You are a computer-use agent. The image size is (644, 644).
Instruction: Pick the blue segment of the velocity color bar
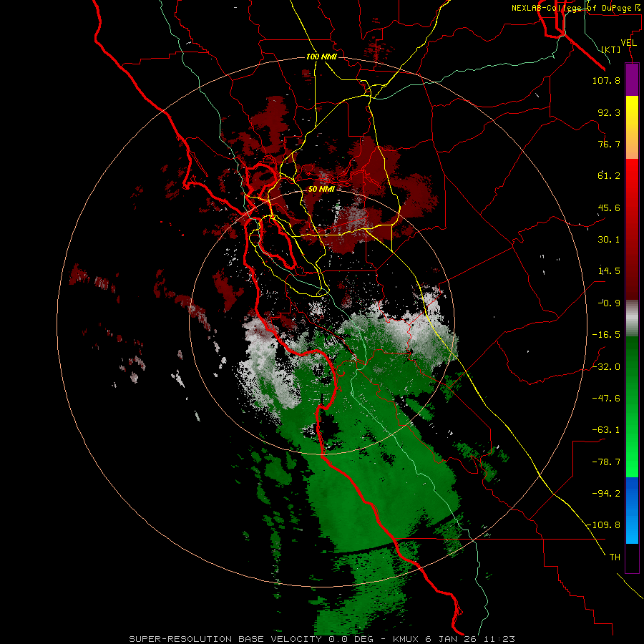pos(632,510)
